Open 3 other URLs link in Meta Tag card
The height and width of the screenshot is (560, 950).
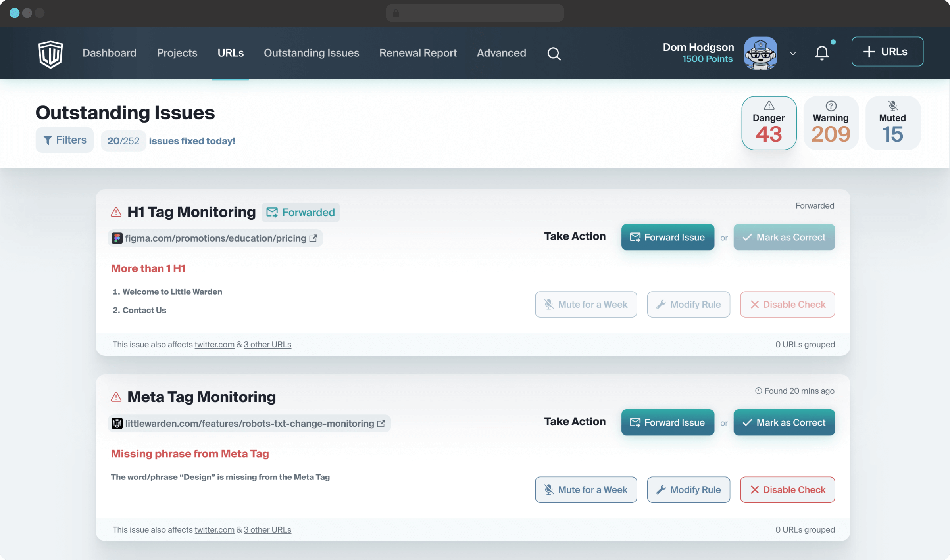tap(267, 530)
